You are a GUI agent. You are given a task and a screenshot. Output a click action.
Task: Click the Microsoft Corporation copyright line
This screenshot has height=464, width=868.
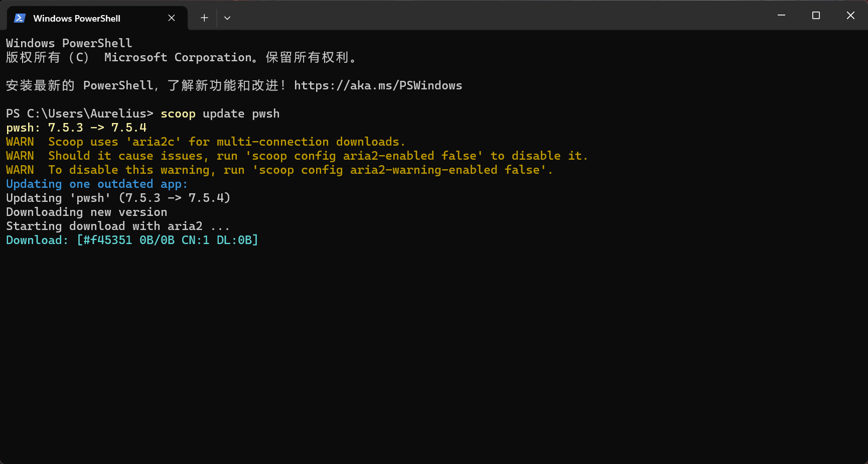coord(181,58)
